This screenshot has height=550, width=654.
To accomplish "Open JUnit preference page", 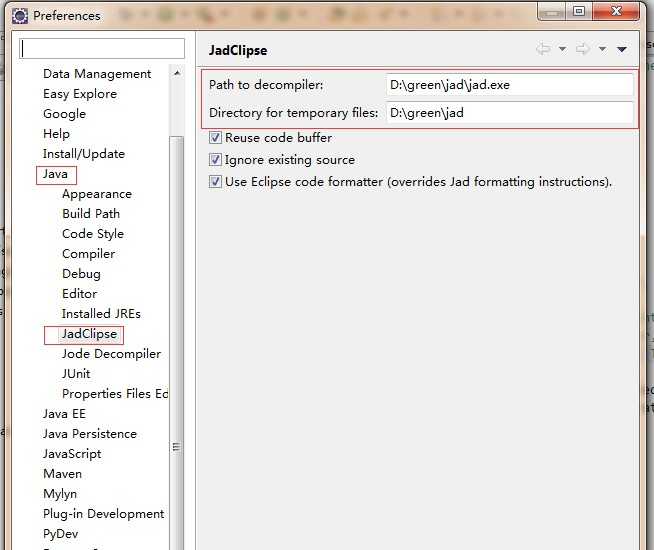I will tap(76, 374).
